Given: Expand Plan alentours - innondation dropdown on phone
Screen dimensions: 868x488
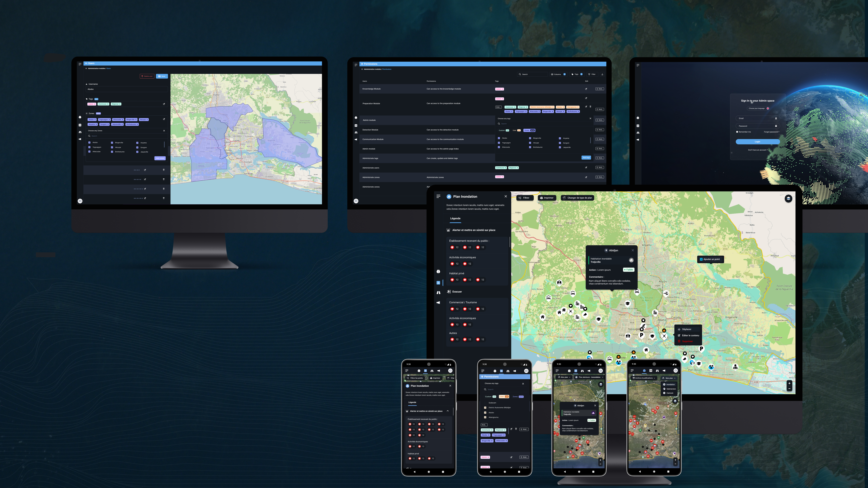Looking at the screenshot, I should click(589, 377).
